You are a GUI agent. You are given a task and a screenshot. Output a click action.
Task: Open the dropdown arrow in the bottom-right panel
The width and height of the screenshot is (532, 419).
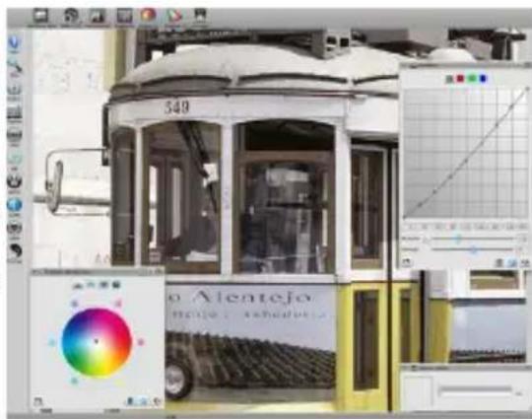pos(518,393)
